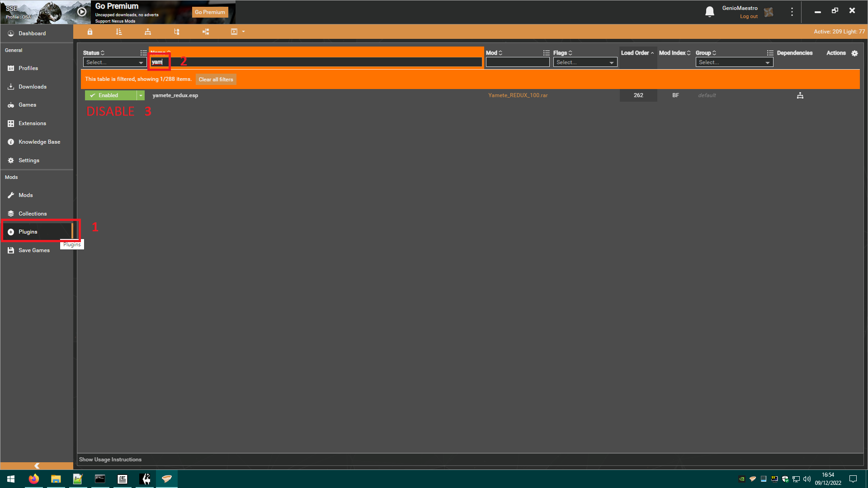Viewport: 868px width, 488px height.
Task: Open Notepad++ from the taskbar
Action: click(x=78, y=479)
